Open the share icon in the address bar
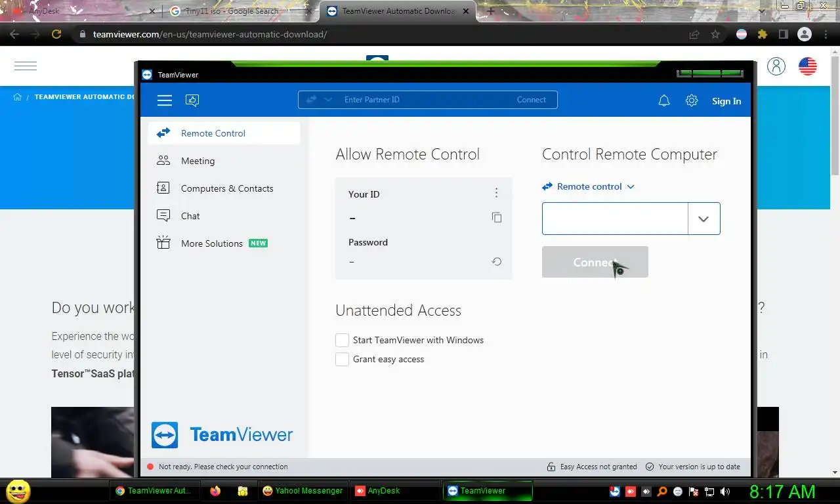 (694, 34)
